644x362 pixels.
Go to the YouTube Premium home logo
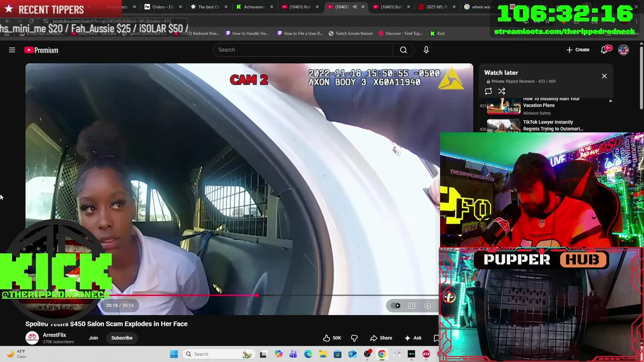coord(41,50)
